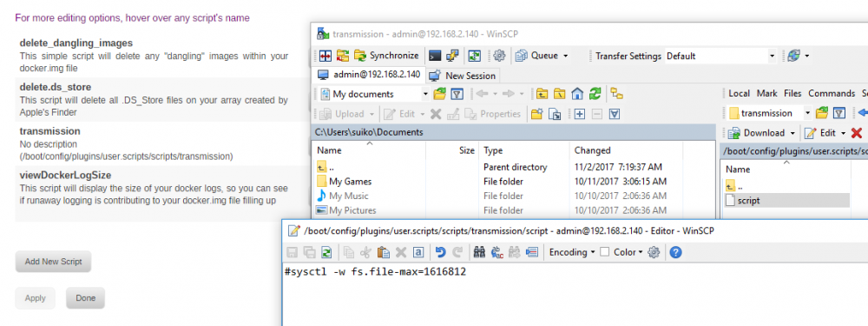Click the Add New Script button

(x=53, y=262)
